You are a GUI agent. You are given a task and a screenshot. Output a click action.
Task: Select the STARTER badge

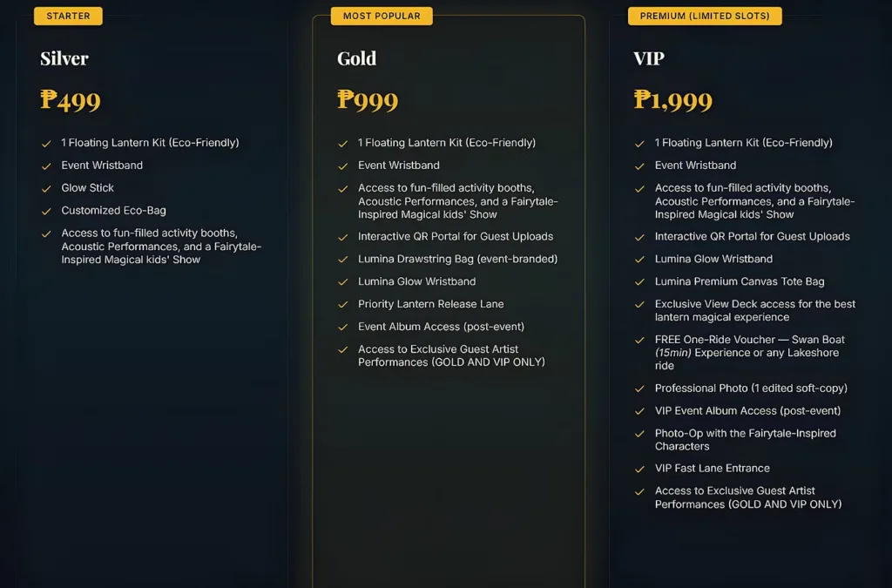click(68, 16)
